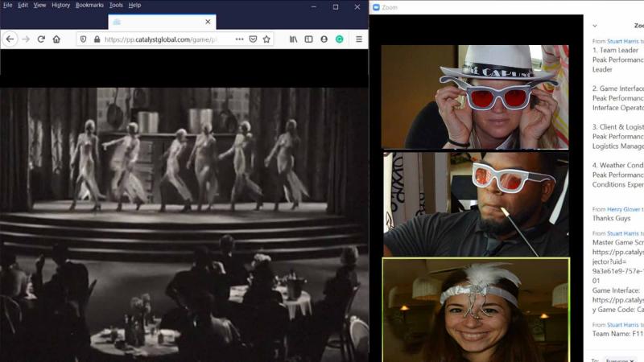Open the Firefox home page

(x=56, y=39)
